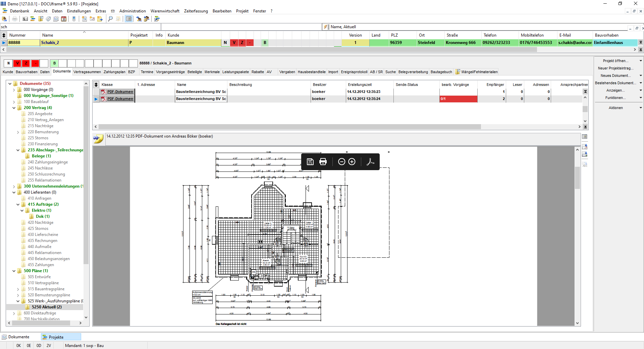This screenshot has height=349, width=644.
Task: Click the download-to-mail icon beside preview
Action: tap(585, 147)
